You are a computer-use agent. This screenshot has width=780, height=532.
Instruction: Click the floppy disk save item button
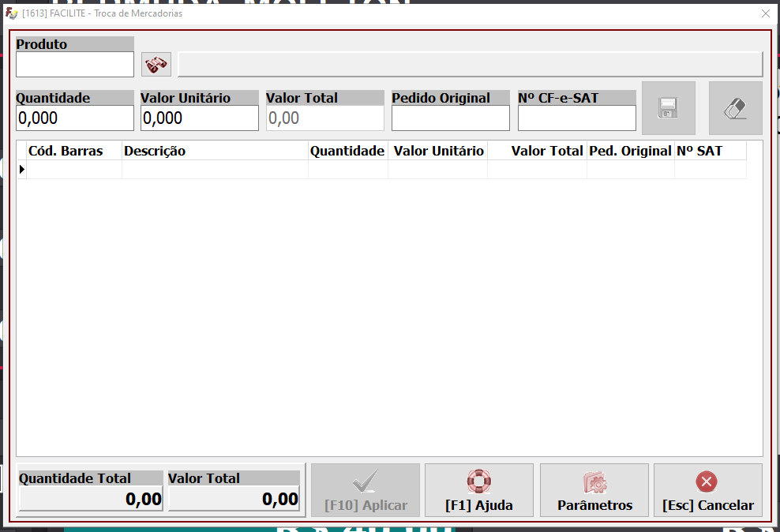[x=668, y=108]
